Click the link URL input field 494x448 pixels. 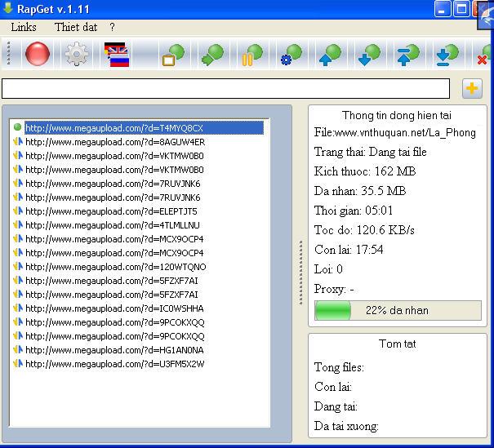[225, 88]
